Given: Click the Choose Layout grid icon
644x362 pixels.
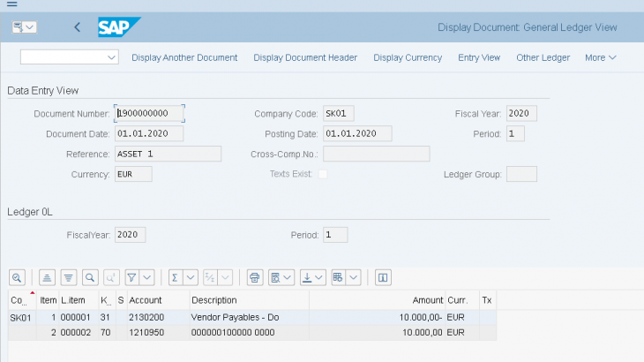Looking at the screenshot, I should click(x=338, y=278).
